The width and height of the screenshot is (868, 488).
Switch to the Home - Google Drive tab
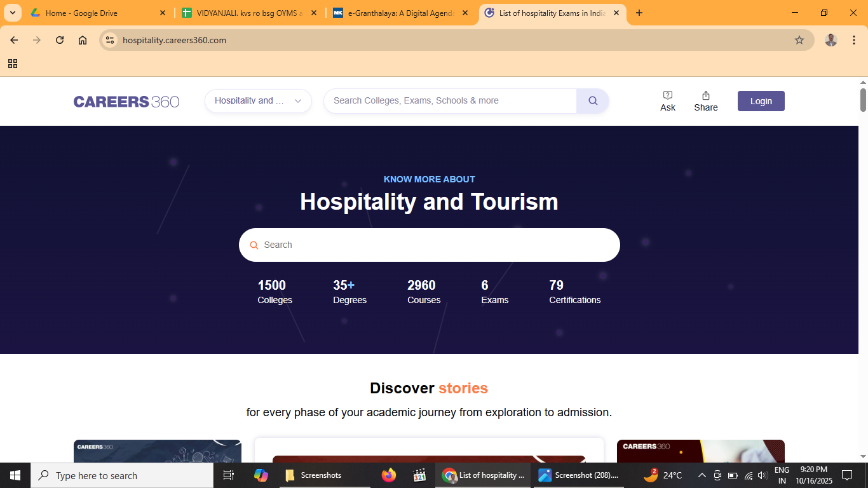tap(95, 13)
